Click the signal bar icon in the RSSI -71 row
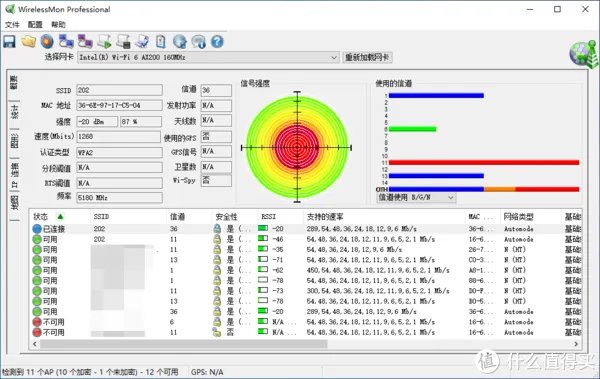The image size is (600, 379). [263, 259]
